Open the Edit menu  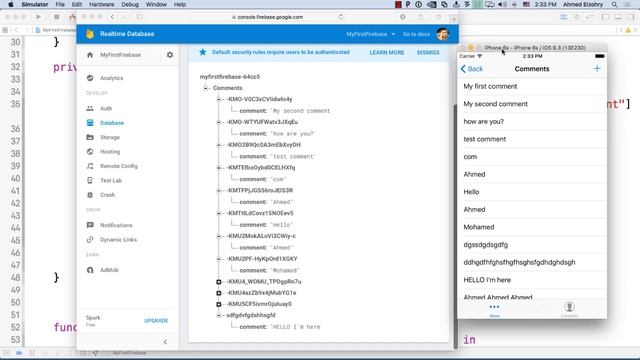pyautogui.click(x=77, y=4)
